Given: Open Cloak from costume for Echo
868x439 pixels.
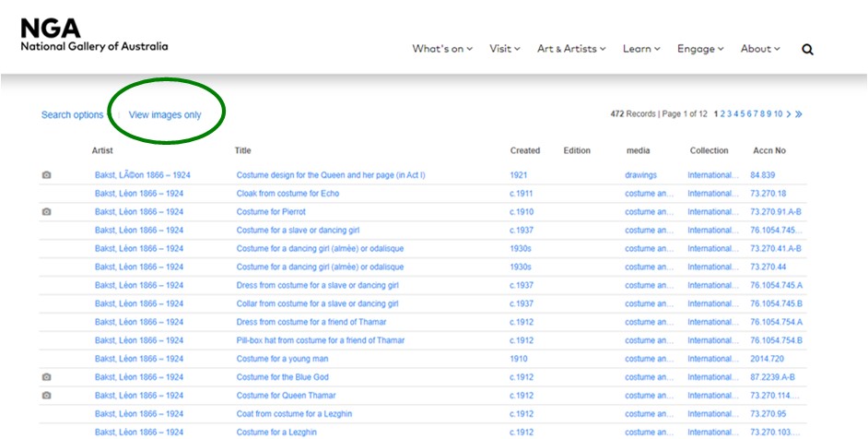Looking at the screenshot, I should coord(287,194).
